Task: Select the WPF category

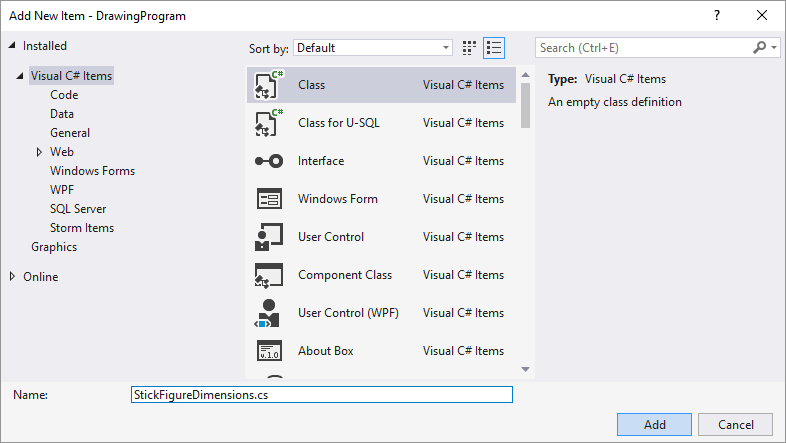Action: (x=62, y=190)
